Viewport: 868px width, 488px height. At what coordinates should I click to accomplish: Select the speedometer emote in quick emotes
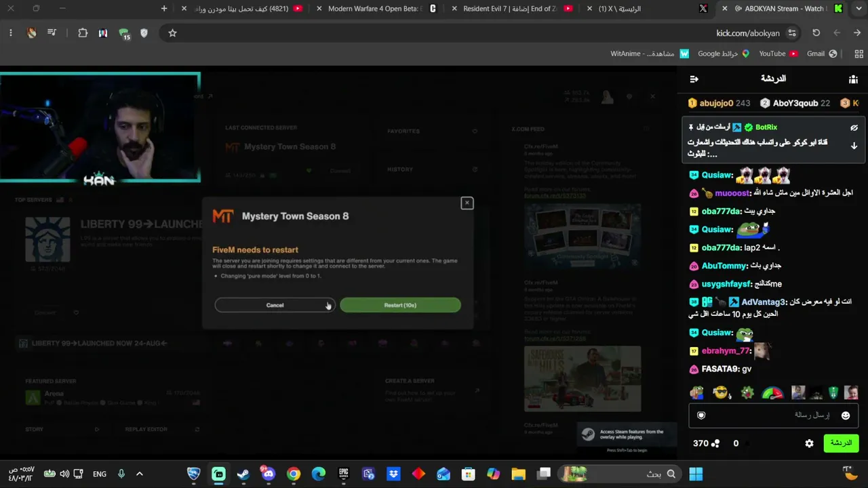click(772, 393)
